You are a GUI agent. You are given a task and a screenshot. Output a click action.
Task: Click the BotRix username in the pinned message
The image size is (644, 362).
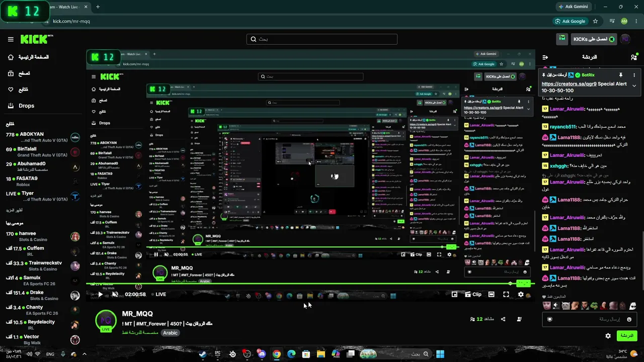[588, 75]
